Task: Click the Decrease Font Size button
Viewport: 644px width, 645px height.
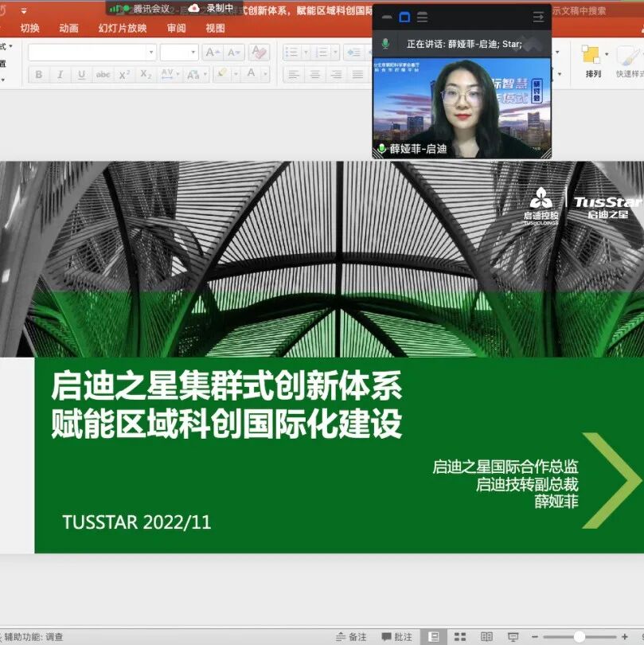Action: [x=234, y=53]
